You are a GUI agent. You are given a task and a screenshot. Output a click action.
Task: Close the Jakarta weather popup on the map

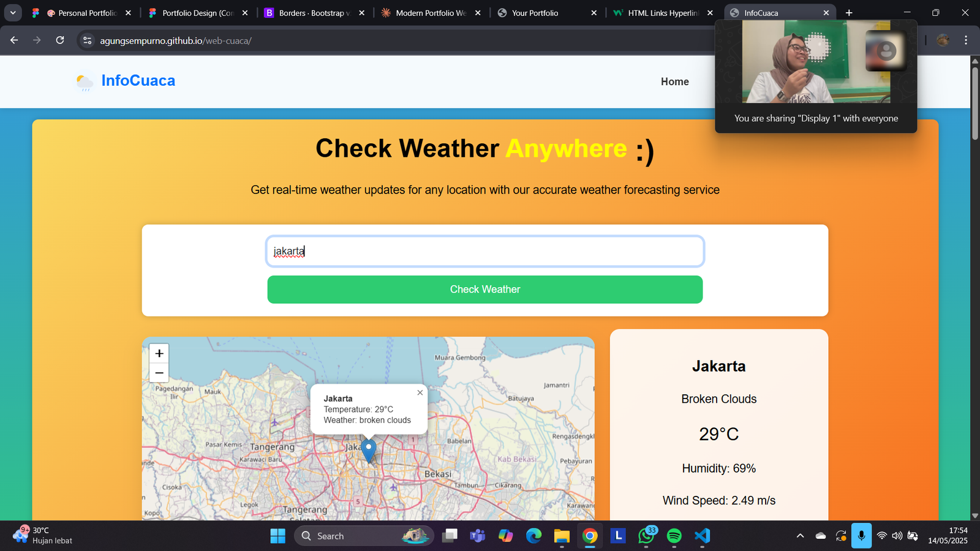coord(420,392)
